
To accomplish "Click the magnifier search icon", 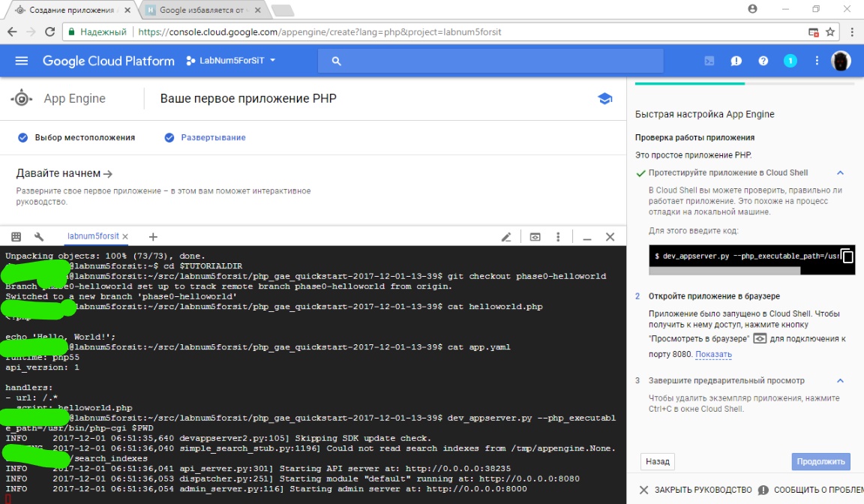I will [336, 61].
